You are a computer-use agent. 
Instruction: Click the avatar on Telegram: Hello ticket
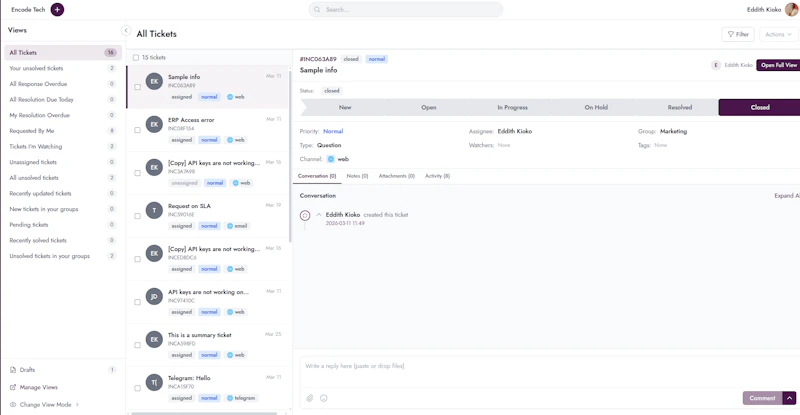pos(154,382)
